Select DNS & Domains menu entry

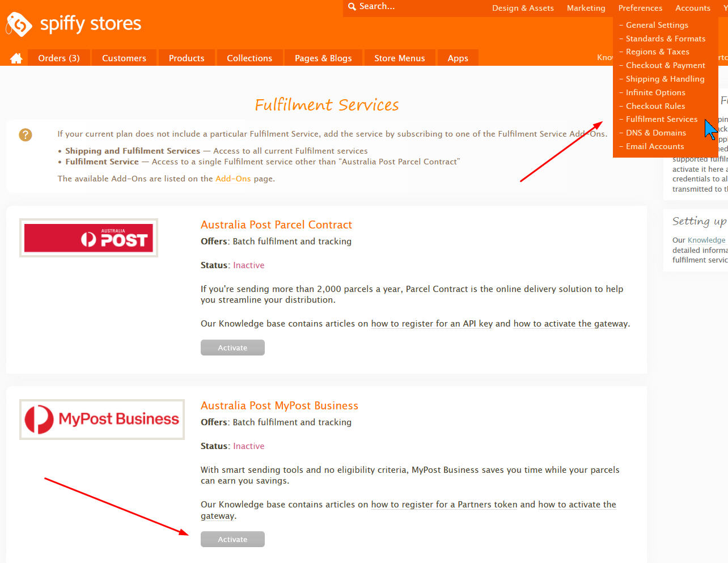coord(656,133)
